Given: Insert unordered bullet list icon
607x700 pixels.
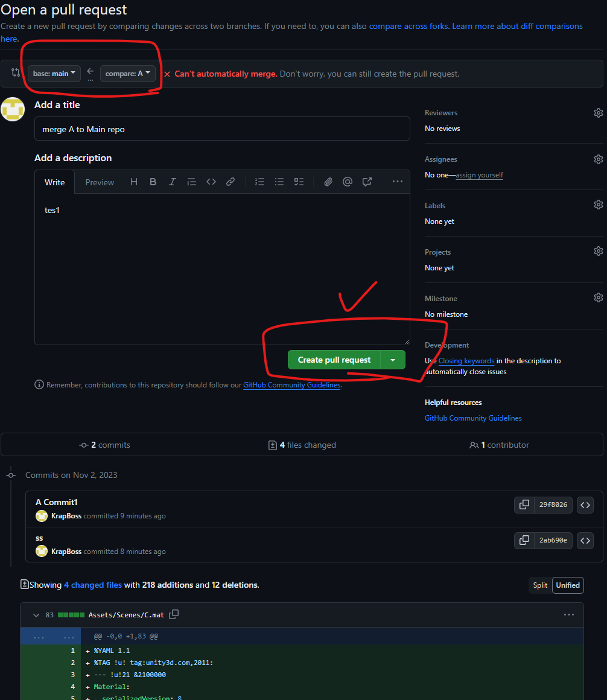Looking at the screenshot, I should pyautogui.click(x=279, y=182).
